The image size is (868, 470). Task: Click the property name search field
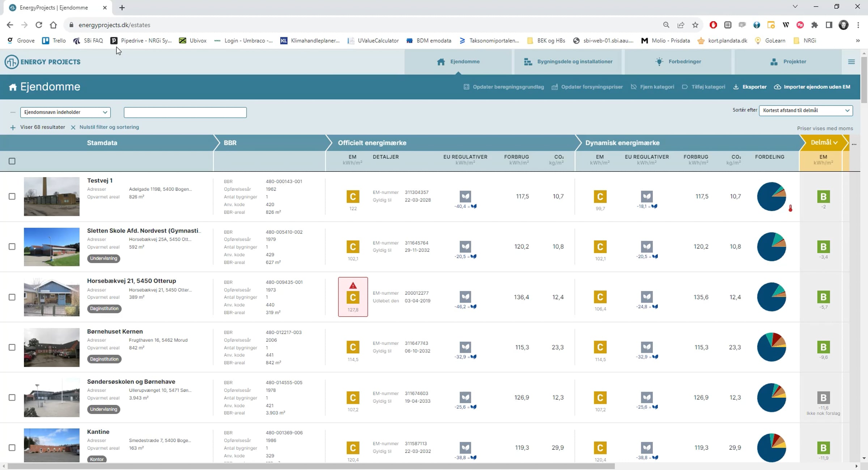click(185, 112)
